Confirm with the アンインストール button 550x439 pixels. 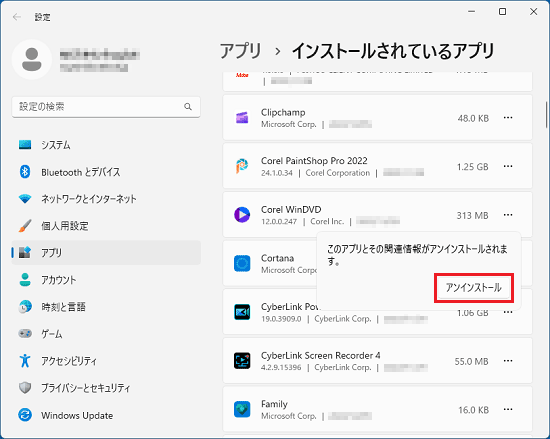tap(474, 288)
